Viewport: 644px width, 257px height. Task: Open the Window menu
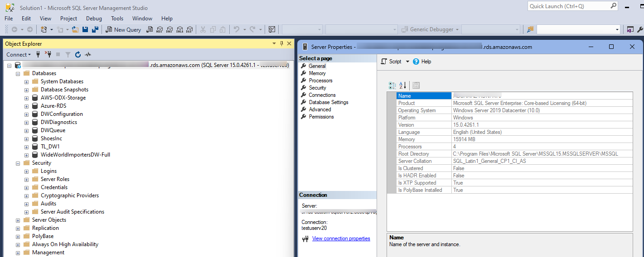(x=142, y=19)
